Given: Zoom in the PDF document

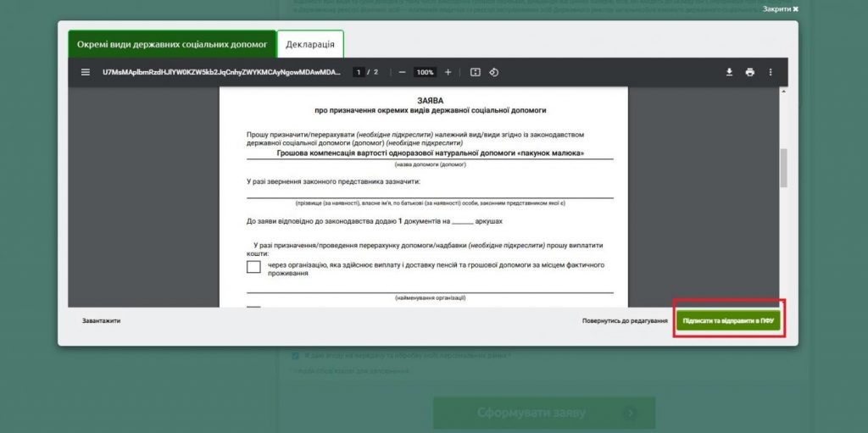Looking at the screenshot, I should (x=448, y=72).
